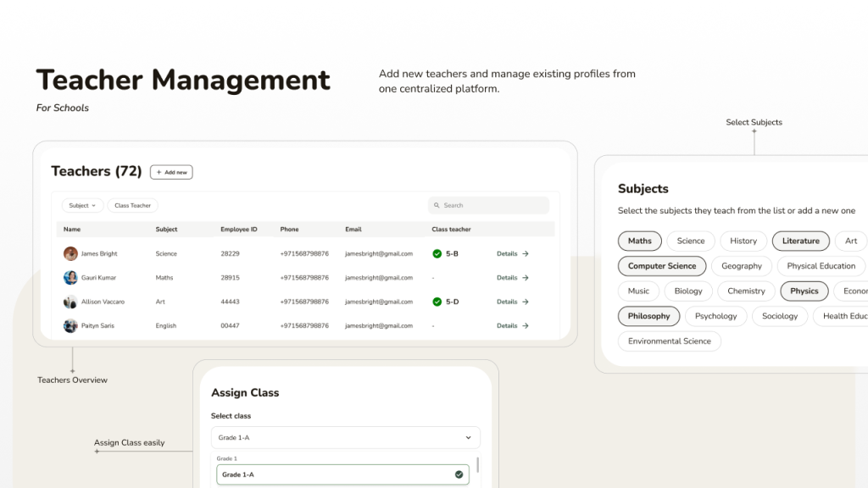
Task: Select the History subject chip
Action: (743, 241)
